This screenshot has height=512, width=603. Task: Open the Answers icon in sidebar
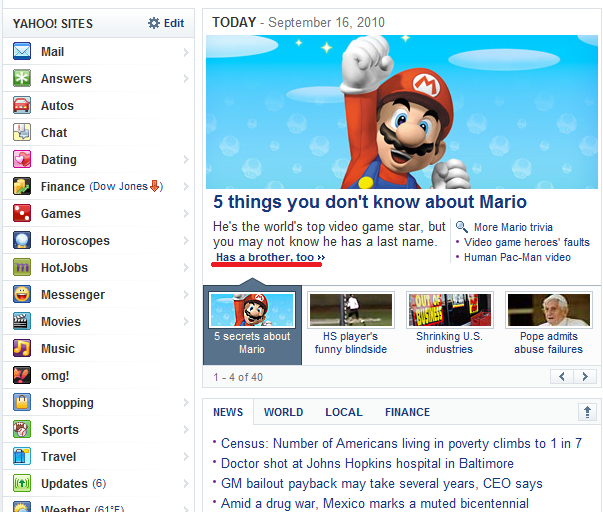pyautogui.click(x=21, y=79)
